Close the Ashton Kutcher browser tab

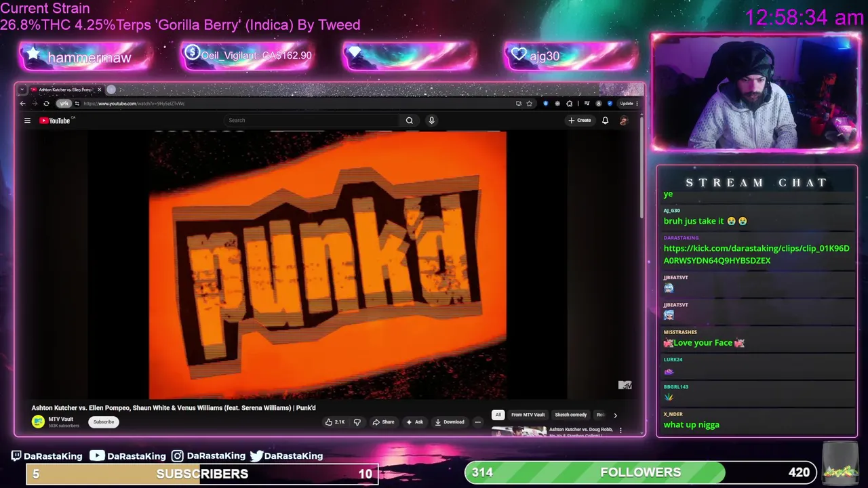tap(99, 89)
